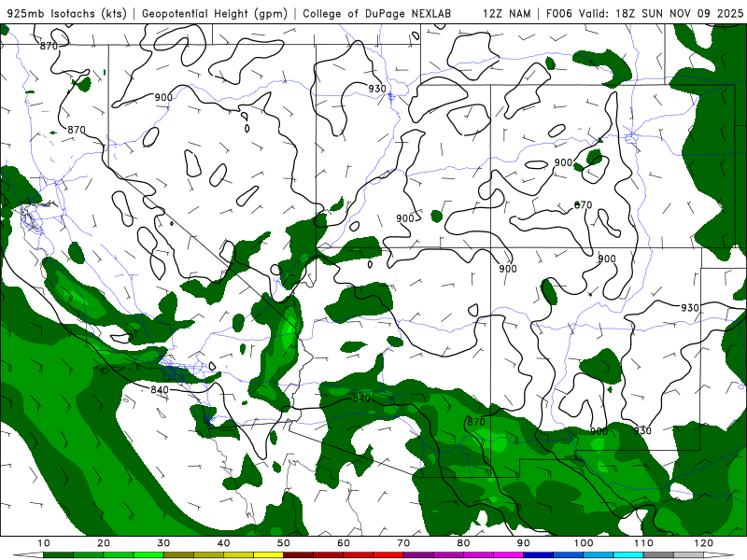This screenshot has height=560, width=747.
Task: Pick the bright yellow legend swatch before 50
Action: [268, 555]
